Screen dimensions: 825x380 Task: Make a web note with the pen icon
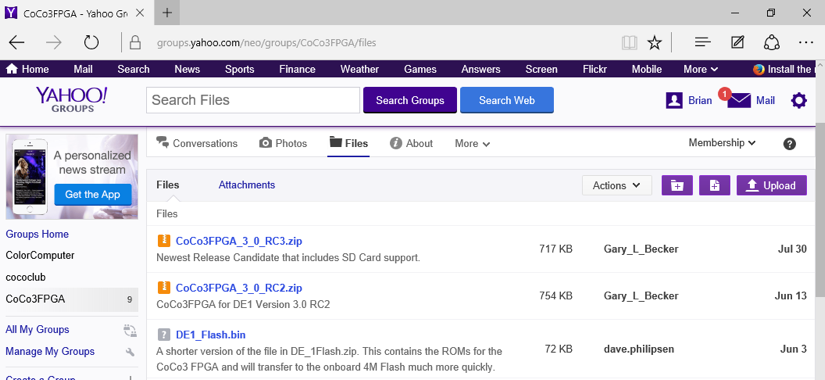738,42
